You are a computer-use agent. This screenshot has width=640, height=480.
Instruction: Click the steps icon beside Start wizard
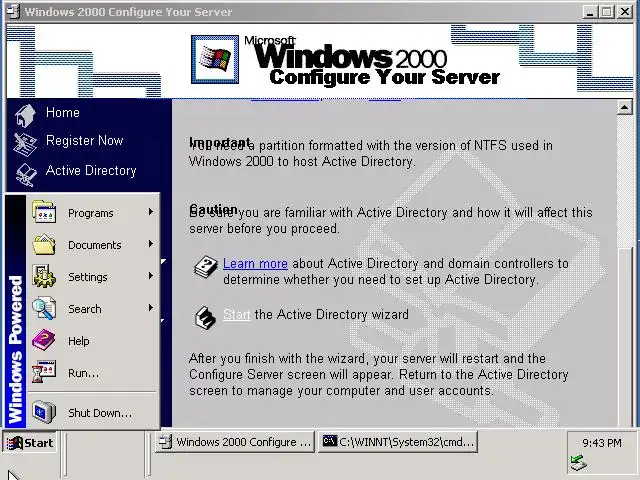205,318
